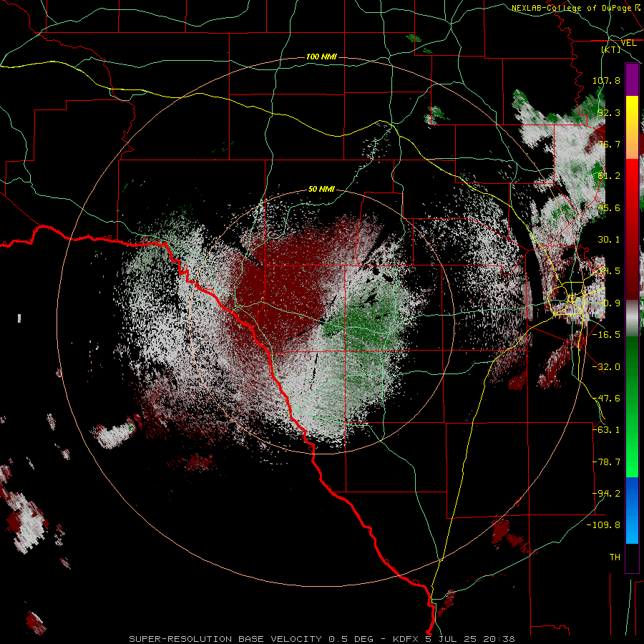Click the -32.0 velocity scale value

click(606, 367)
